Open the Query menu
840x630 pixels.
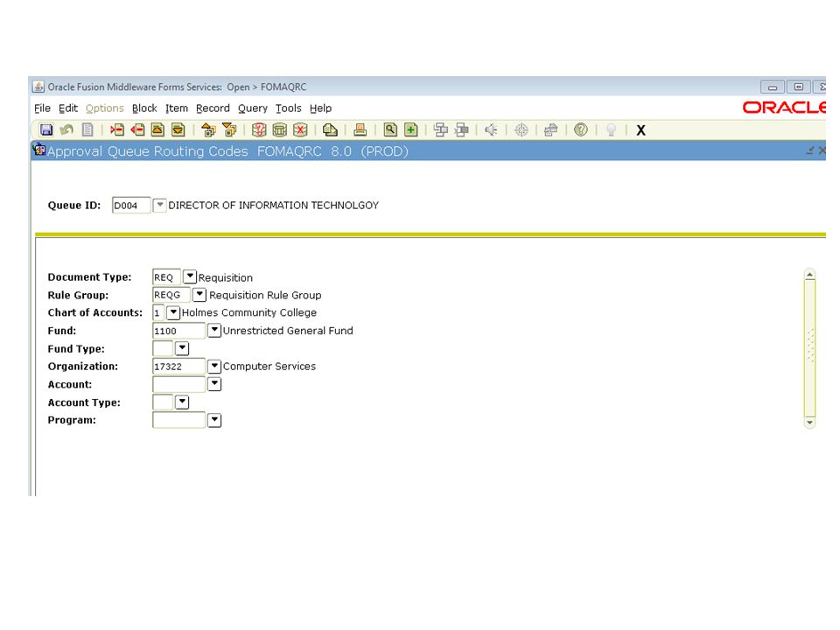click(x=253, y=108)
